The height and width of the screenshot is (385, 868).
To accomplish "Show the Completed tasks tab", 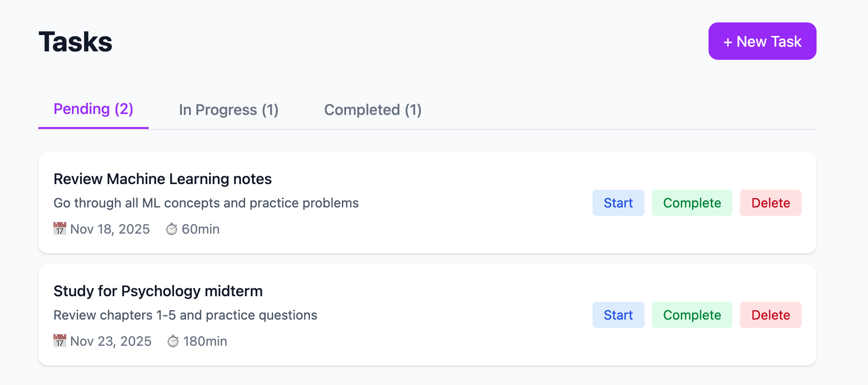I will pos(373,110).
